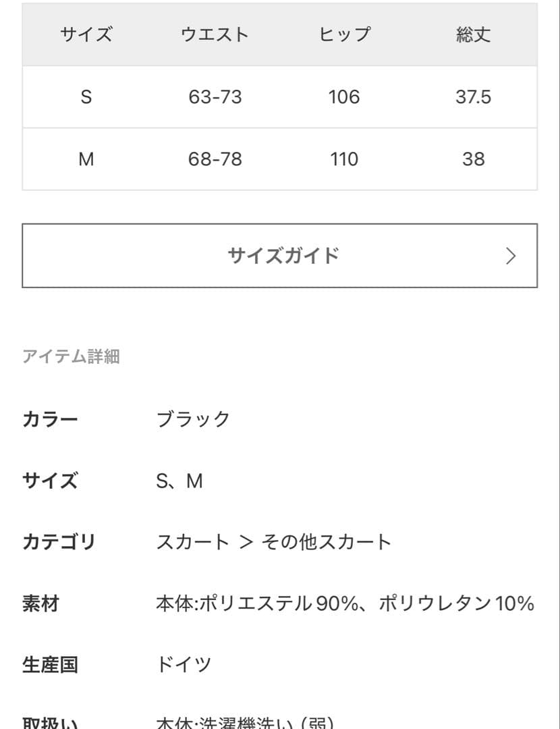Click waist value 68-78 for size M

coord(215,159)
